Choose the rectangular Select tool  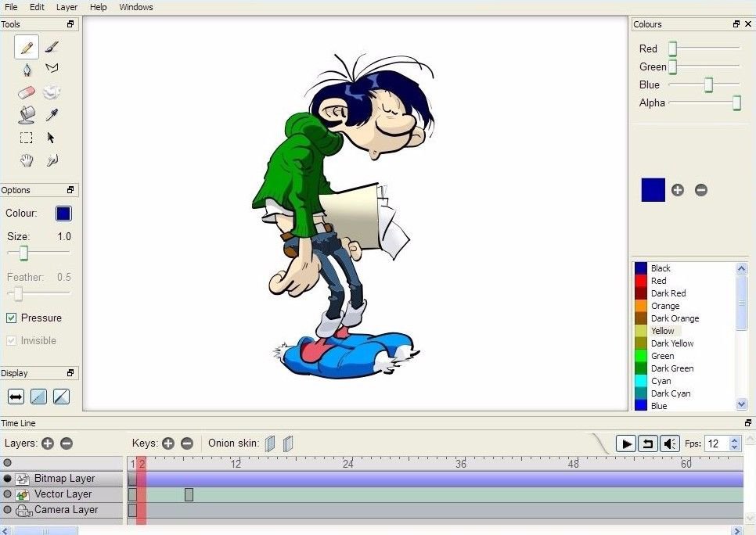click(x=26, y=137)
